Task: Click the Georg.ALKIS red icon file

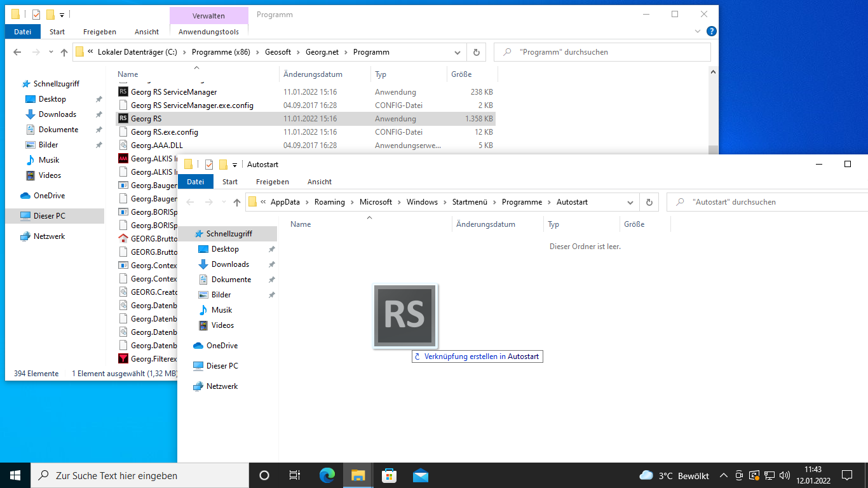Action: point(123,159)
